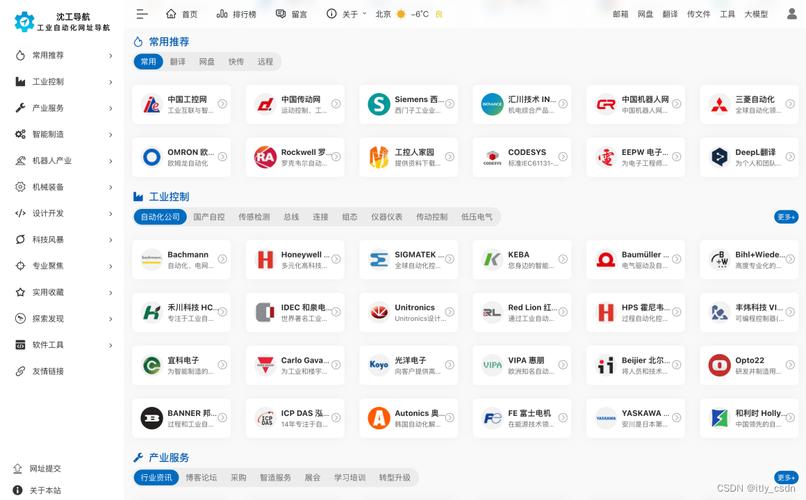Go to 首页 in top navigation

coord(182,14)
